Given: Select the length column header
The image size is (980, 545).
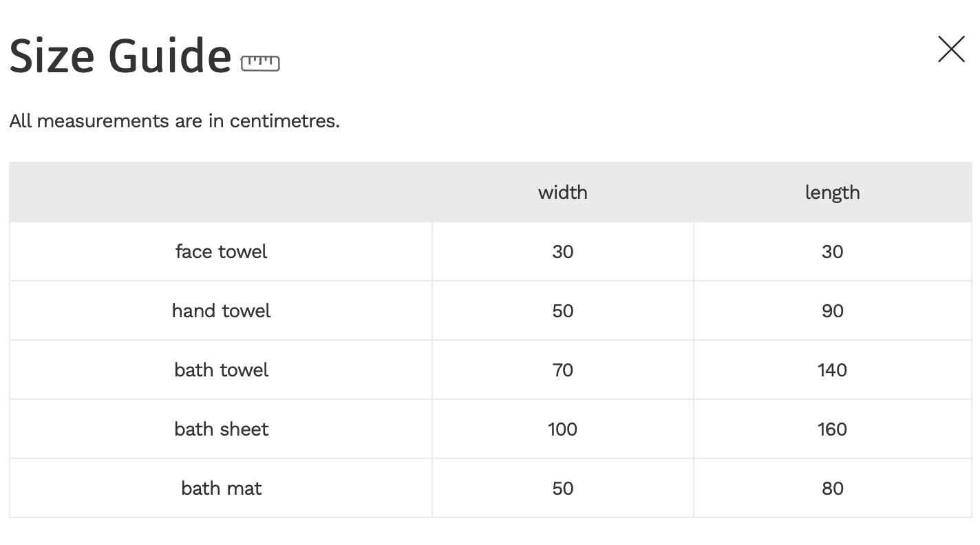Looking at the screenshot, I should 832,192.
